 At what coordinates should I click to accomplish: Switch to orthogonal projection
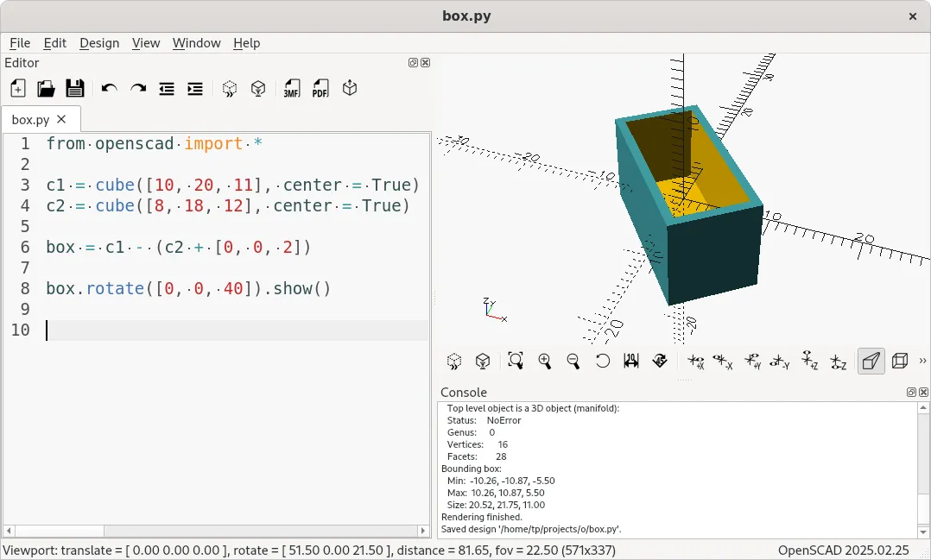[898, 361]
